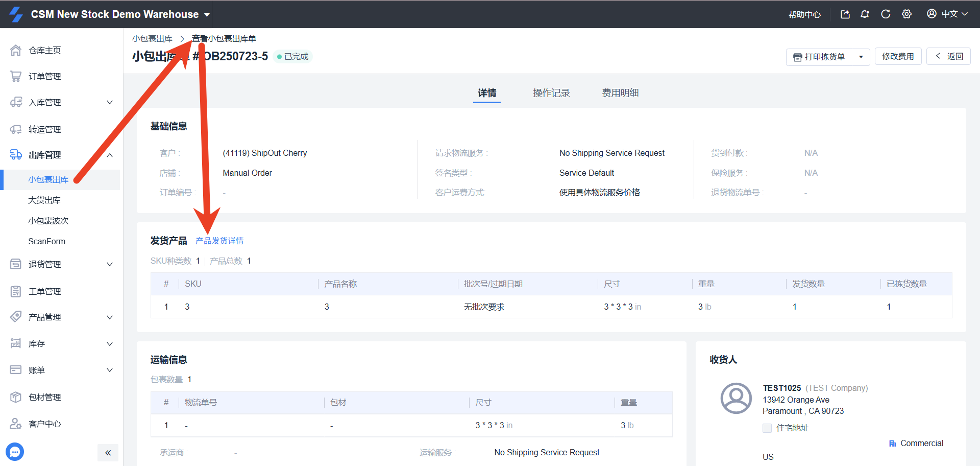
Task: Click 无批次要求 cell in product row
Action: (484, 307)
